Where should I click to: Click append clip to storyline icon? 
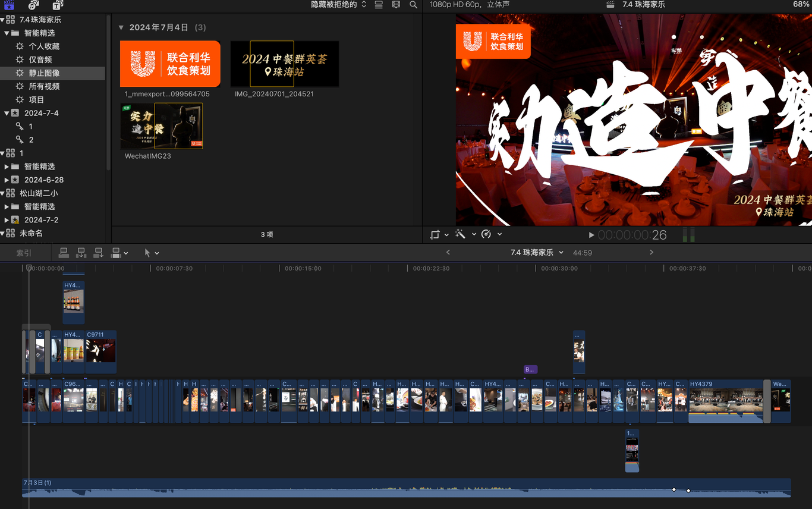99,253
